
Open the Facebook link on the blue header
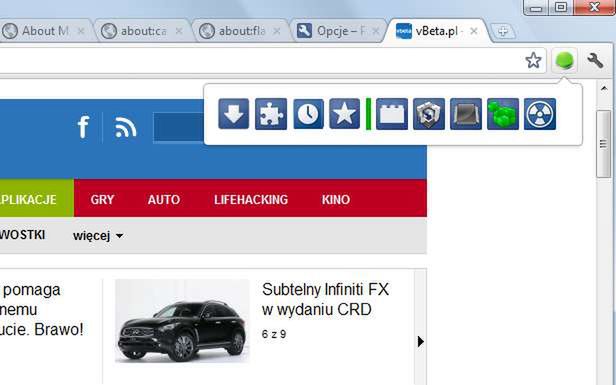(83, 126)
